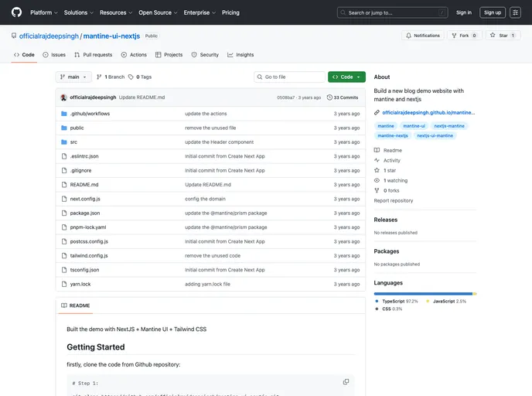
Task: Copy the git clone code snippet
Action: point(346,381)
